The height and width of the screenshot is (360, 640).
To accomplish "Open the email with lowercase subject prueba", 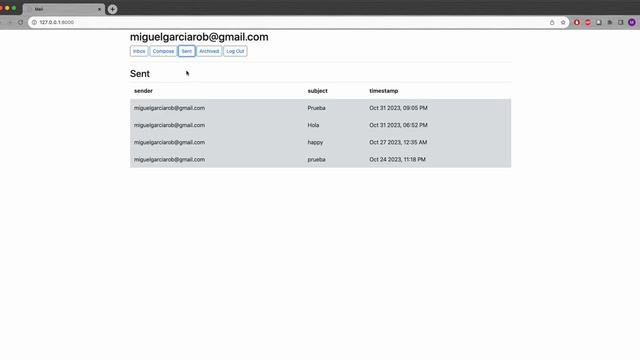I will click(320, 159).
